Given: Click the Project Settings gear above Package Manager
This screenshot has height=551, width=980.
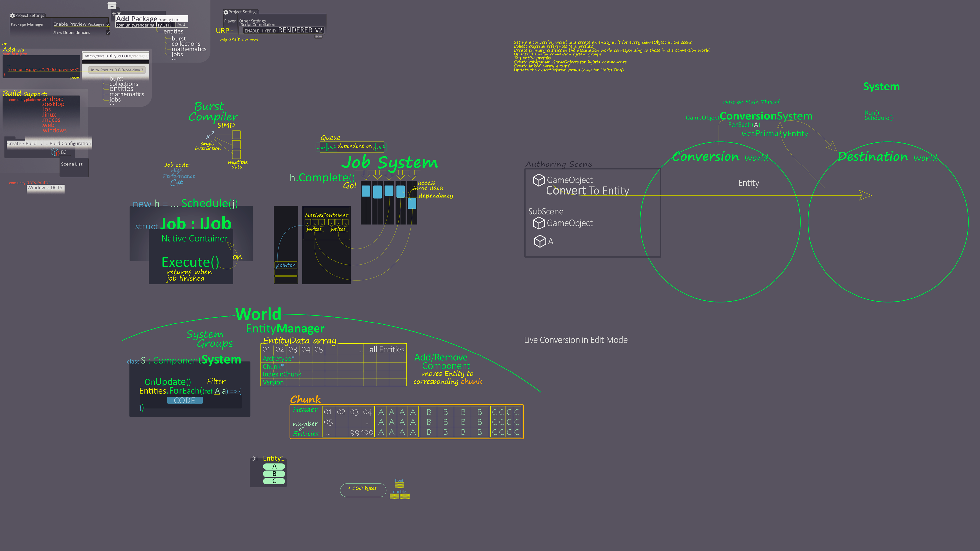Looking at the screenshot, I should coord(12,16).
